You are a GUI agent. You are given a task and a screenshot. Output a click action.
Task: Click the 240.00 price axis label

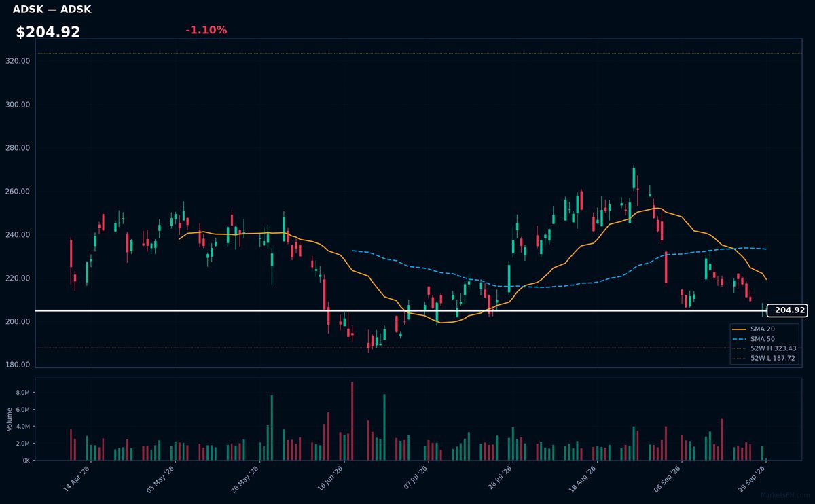[18, 235]
